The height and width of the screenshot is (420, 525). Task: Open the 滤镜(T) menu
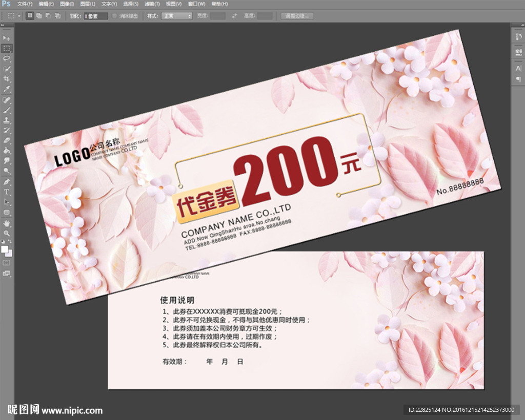coord(152,4)
